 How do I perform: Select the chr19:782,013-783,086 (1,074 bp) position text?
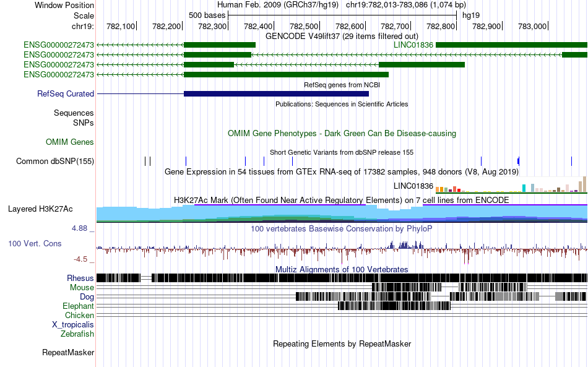point(406,5)
